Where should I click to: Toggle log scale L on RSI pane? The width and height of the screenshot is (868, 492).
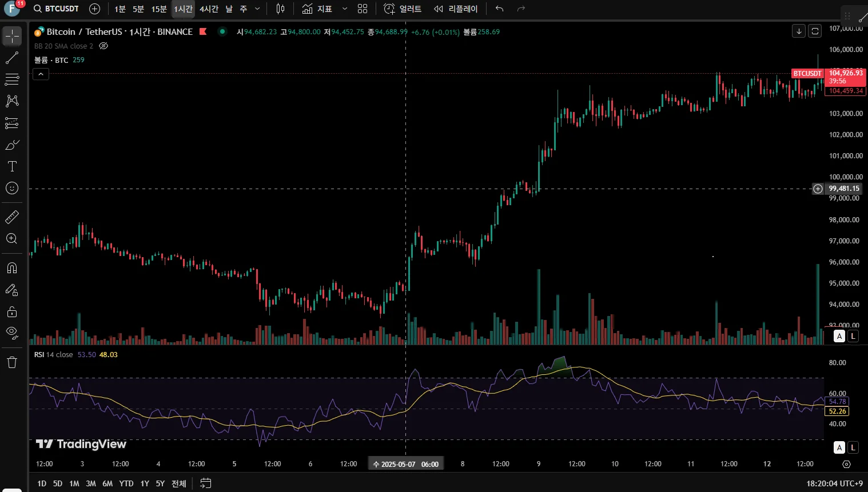pos(853,447)
